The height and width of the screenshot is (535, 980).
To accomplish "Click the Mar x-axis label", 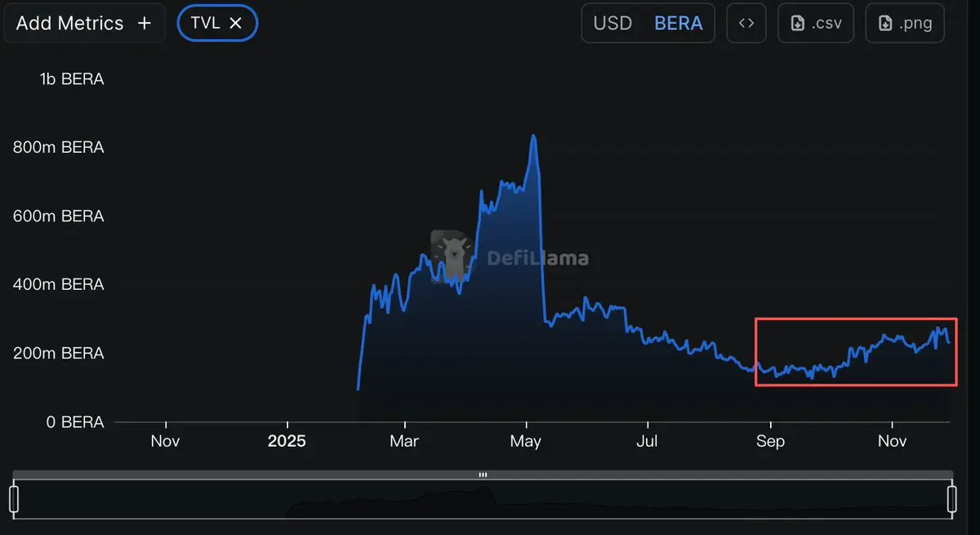I will (x=404, y=441).
